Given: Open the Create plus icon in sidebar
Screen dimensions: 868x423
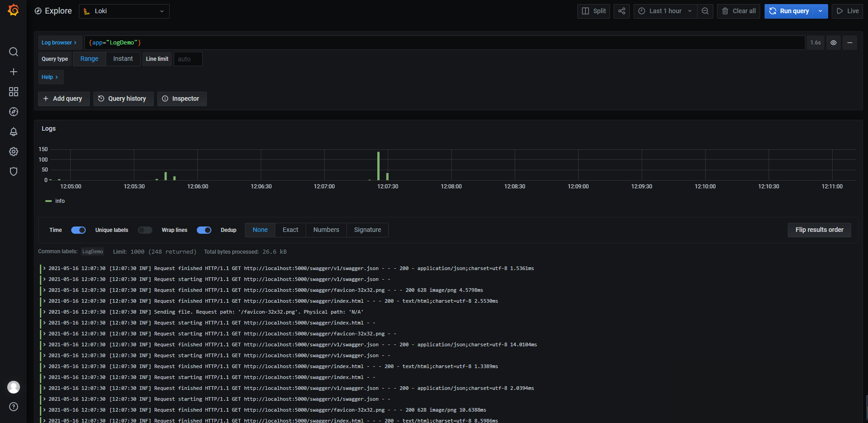Looking at the screenshot, I should (14, 72).
